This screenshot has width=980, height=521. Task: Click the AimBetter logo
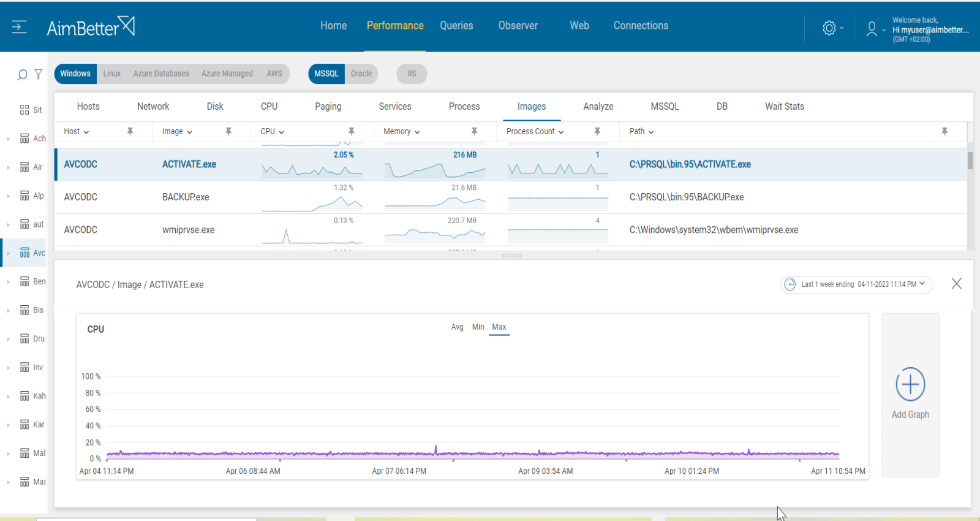pyautogui.click(x=91, y=27)
